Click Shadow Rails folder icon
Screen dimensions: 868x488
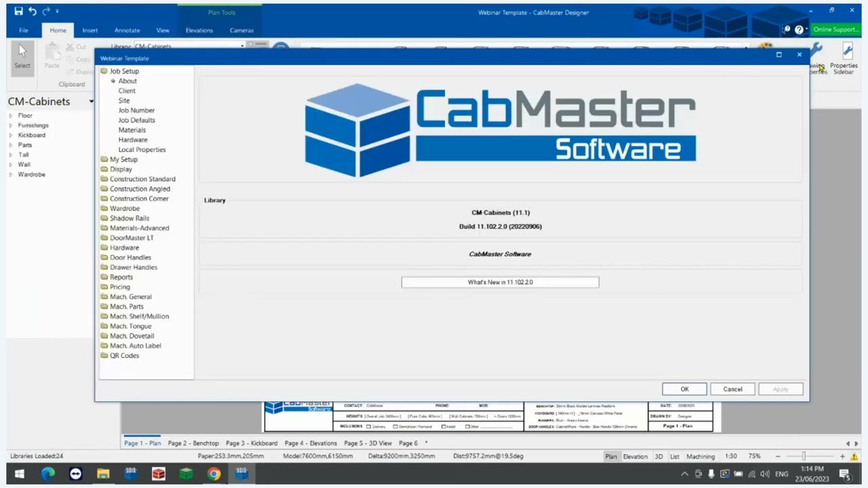(x=104, y=218)
